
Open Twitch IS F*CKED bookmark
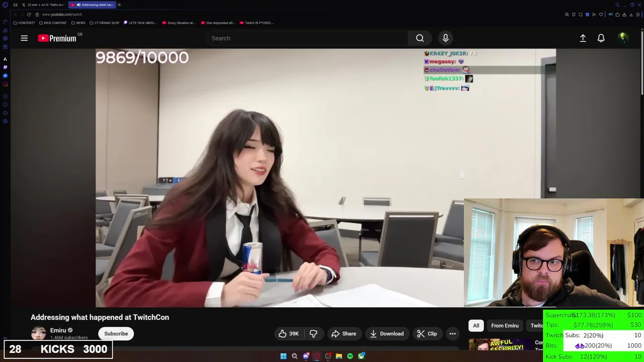[x=257, y=23]
